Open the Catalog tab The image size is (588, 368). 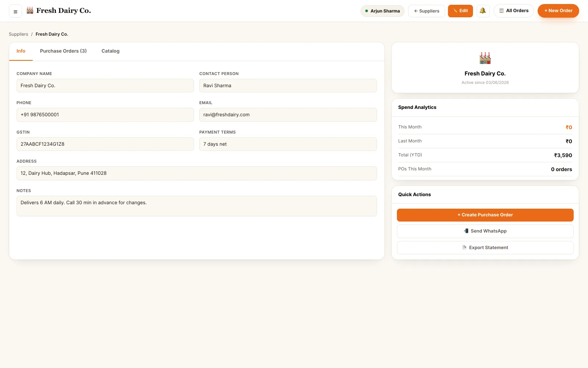pyautogui.click(x=111, y=51)
